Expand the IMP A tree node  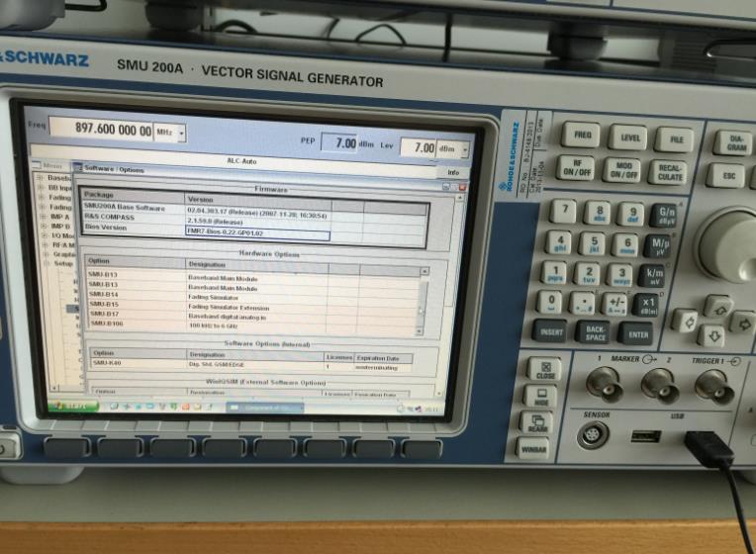pyautogui.click(x=43, y=217)
